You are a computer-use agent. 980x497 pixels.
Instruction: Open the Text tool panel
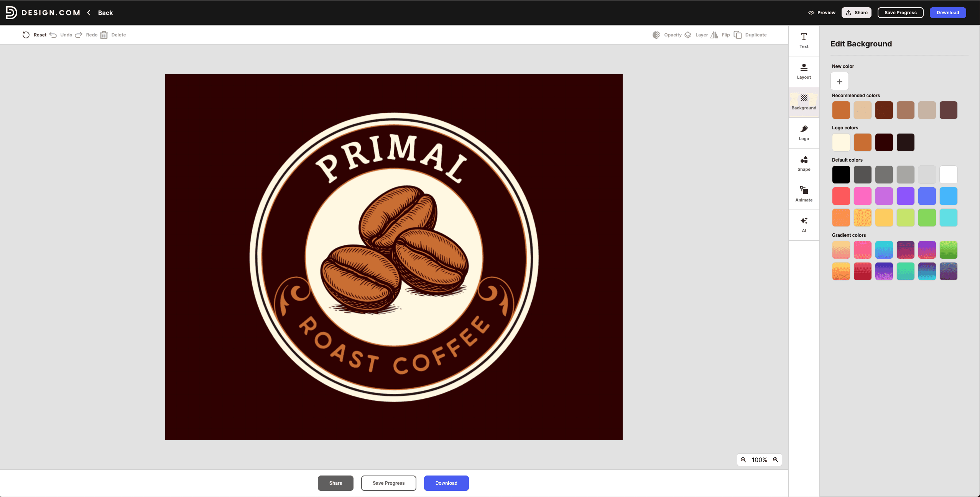coord(804,40)
